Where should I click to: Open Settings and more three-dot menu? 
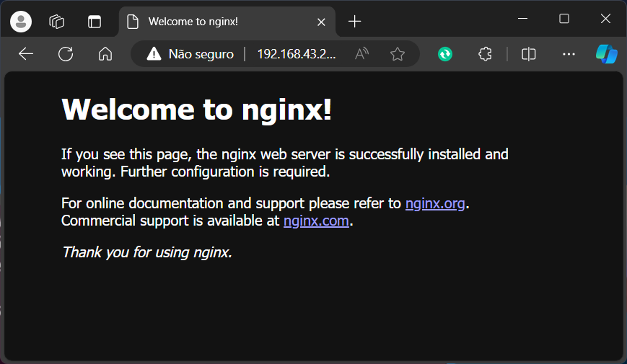coord(569,54)
